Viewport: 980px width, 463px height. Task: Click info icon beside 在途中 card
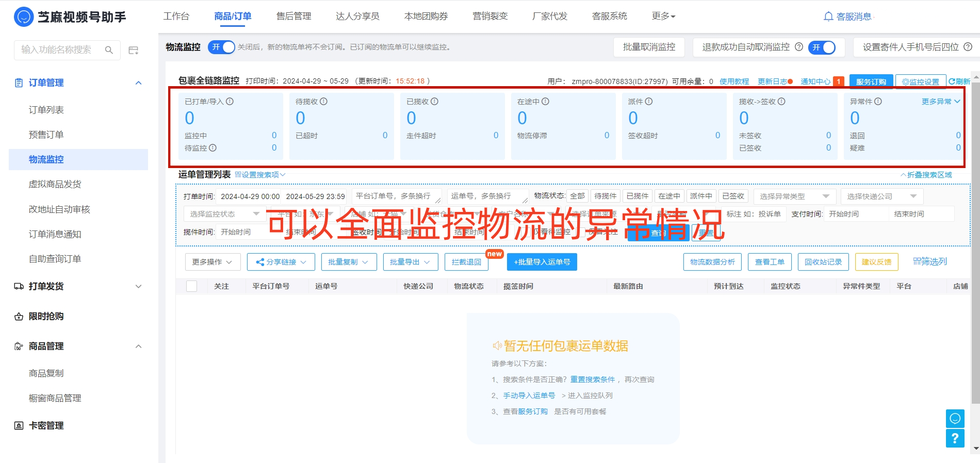[546, 102]
